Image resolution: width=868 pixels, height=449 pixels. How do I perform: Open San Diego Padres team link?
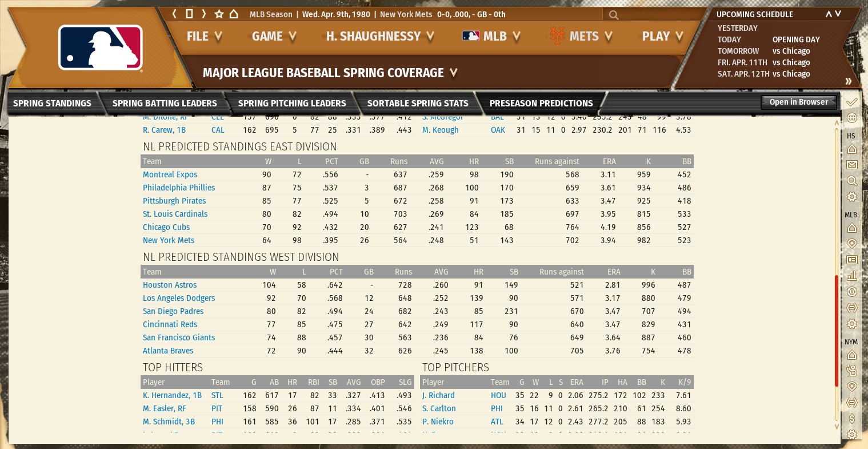(173, 311)
